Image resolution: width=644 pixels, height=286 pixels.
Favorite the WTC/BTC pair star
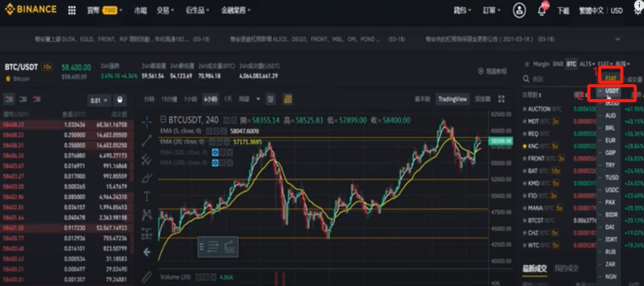525,245
